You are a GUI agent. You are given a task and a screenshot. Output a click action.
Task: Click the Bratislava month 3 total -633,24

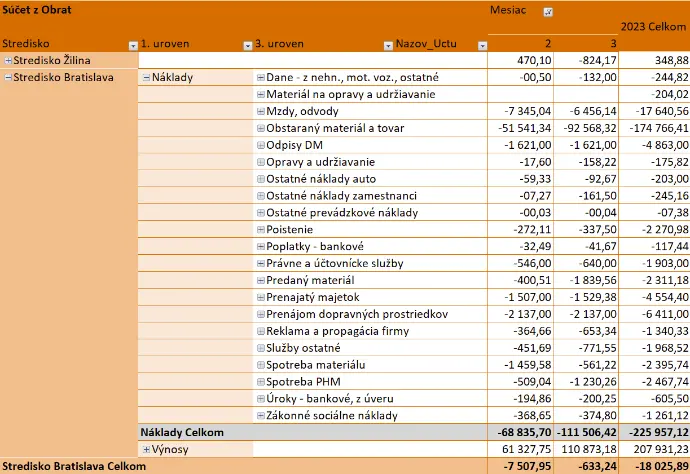598,466
